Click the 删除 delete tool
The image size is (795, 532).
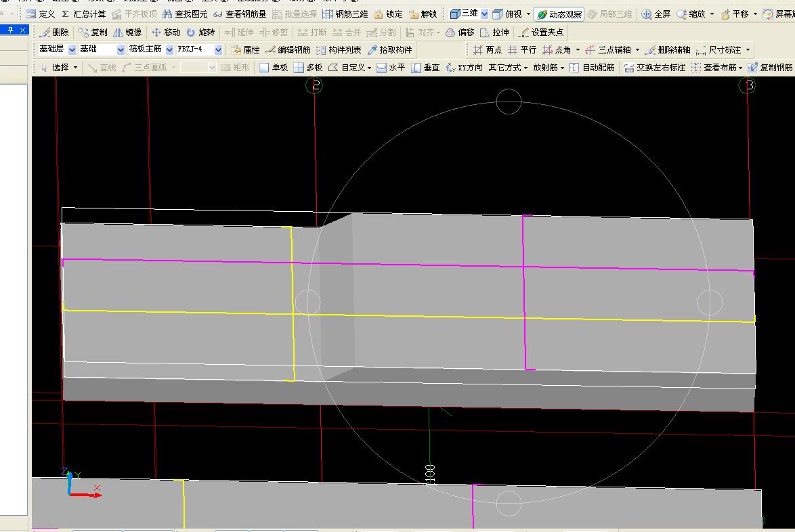click(x=54, y=32)
